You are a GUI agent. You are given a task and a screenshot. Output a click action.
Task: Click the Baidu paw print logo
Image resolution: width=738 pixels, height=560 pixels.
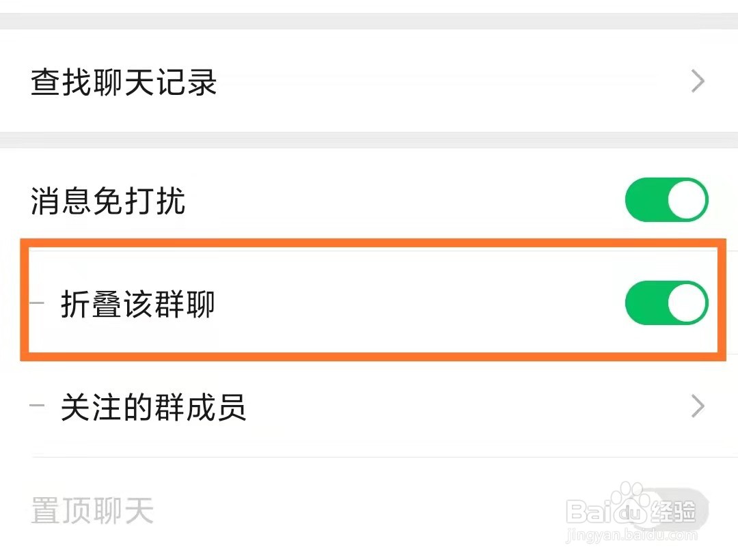coord(630,503)
